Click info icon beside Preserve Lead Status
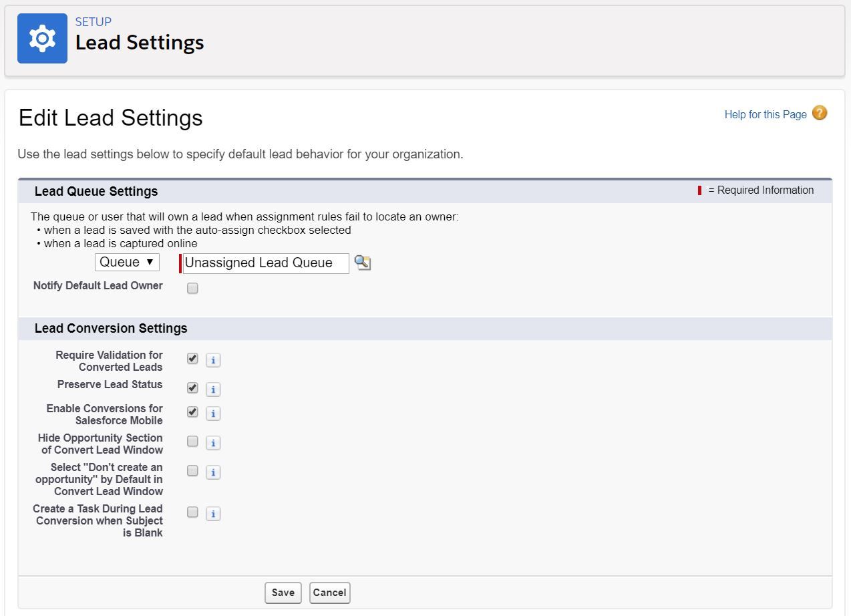 pos(213,389)
